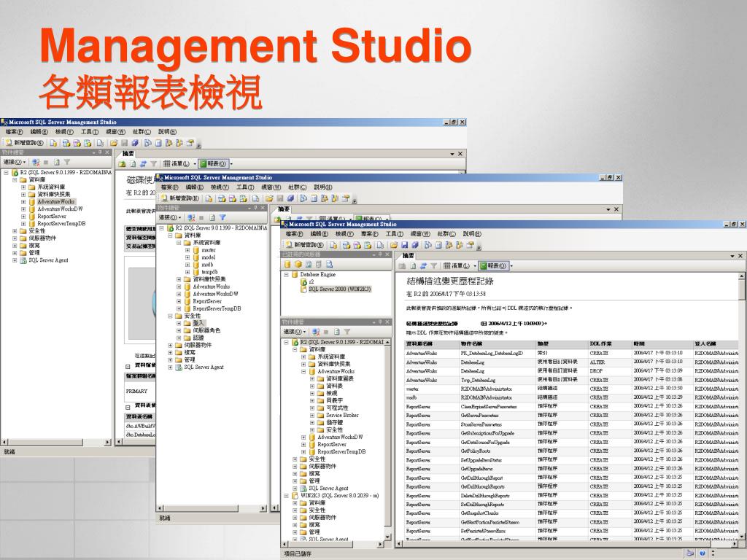
Task: Toggle auto-hide pin on front window Registered Servers panel
Action: click(379, 254)
